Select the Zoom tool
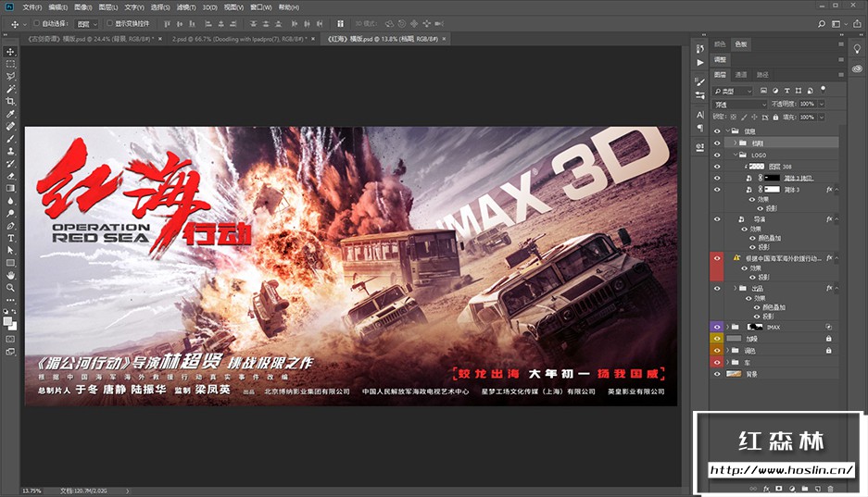 (x=10, y=288)
